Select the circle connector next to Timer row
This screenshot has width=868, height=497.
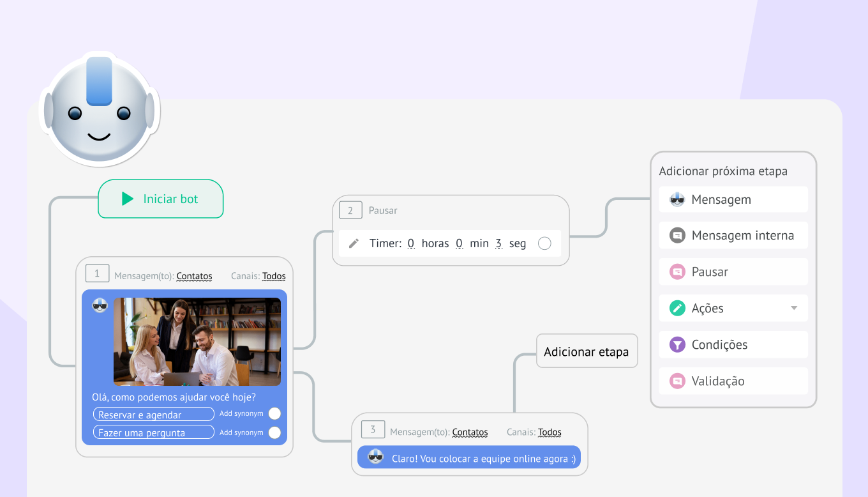544,243
